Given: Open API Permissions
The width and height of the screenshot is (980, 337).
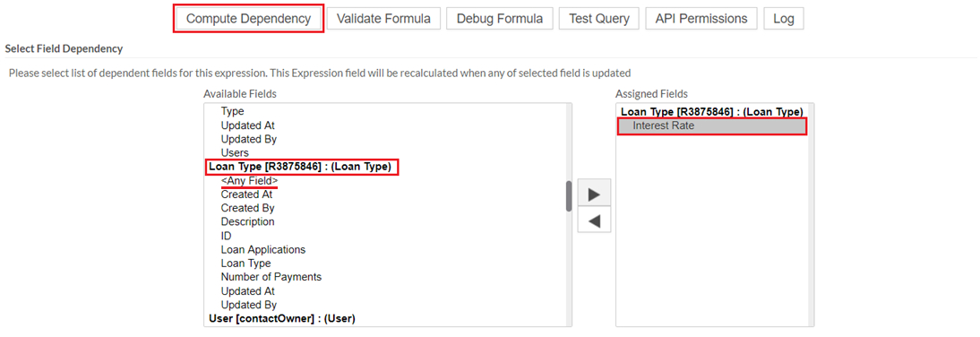Looking at the screenshot, I should 701,19.
